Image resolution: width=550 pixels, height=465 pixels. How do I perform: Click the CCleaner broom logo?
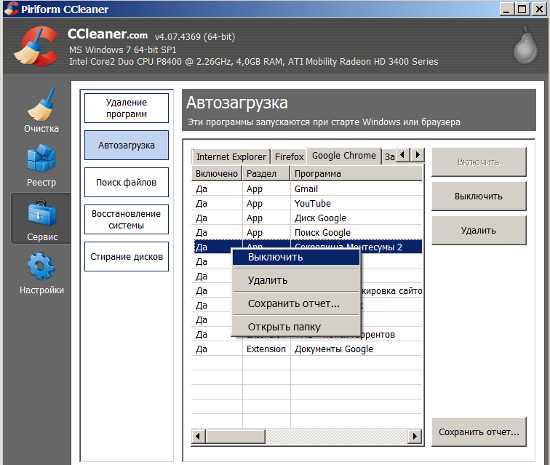pyautogui.click(x=36, y=46)
